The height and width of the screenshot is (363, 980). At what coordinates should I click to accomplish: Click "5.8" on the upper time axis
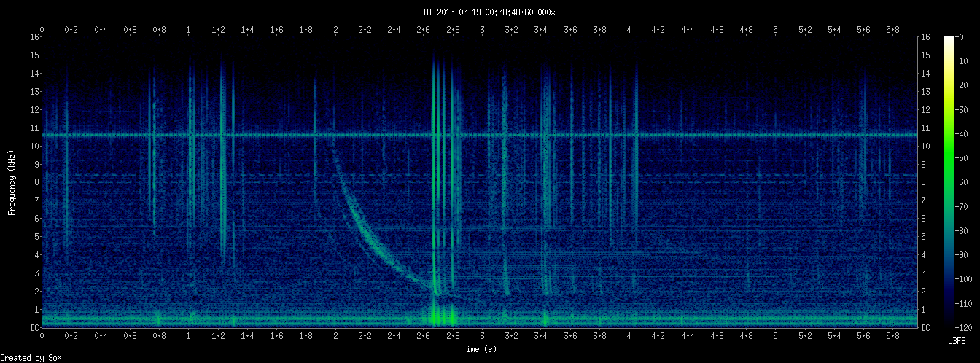(x=892, y=30)
